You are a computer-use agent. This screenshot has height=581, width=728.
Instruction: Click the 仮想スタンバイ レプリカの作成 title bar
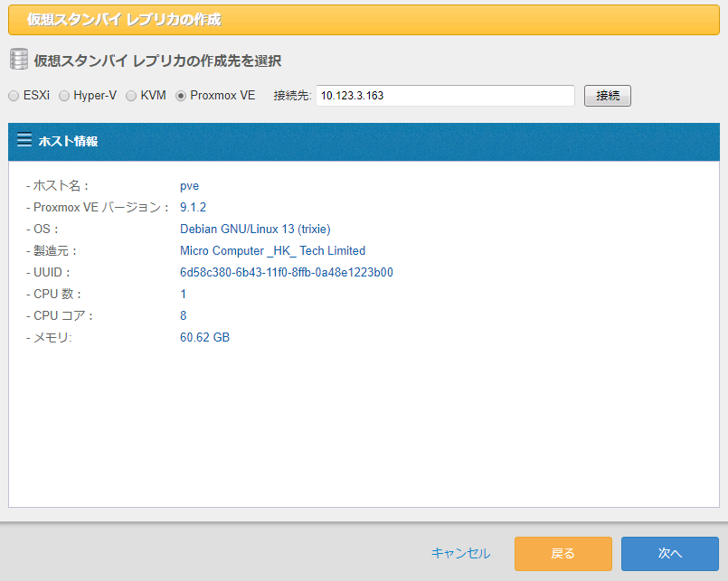coord(364,19)
